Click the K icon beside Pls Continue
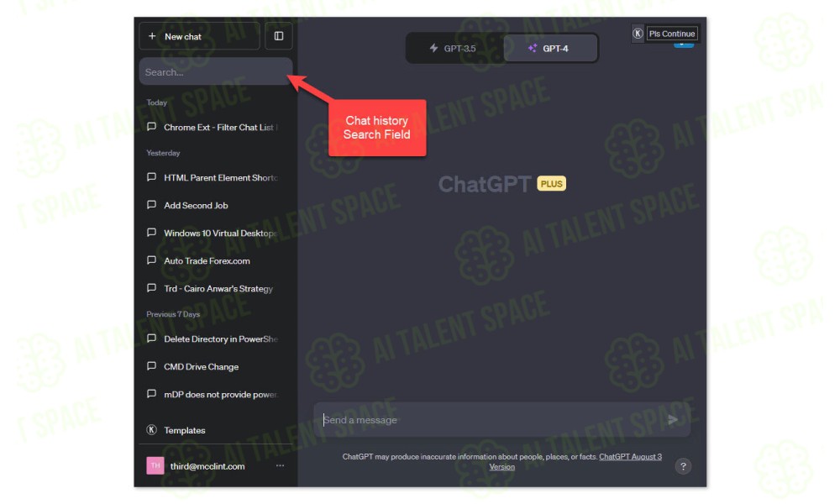The height and width of the screenshot is (504, 840). [638, 34]
